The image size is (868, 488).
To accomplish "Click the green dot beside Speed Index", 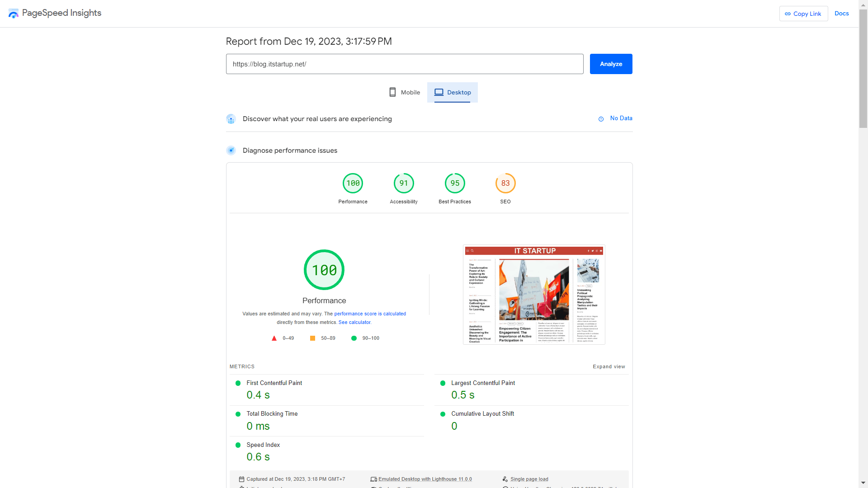I will coord(238,445).
